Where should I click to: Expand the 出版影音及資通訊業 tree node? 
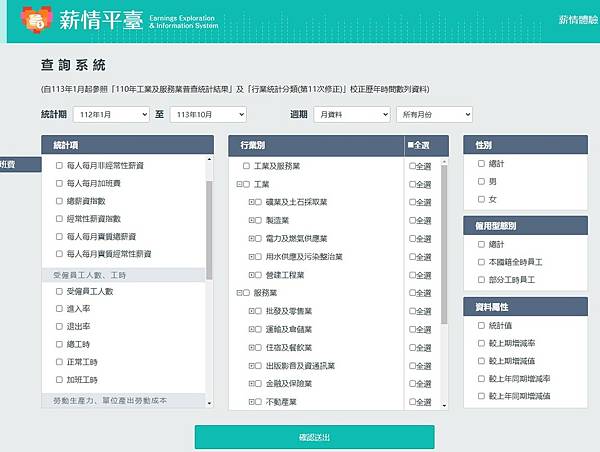click(251, 366)
